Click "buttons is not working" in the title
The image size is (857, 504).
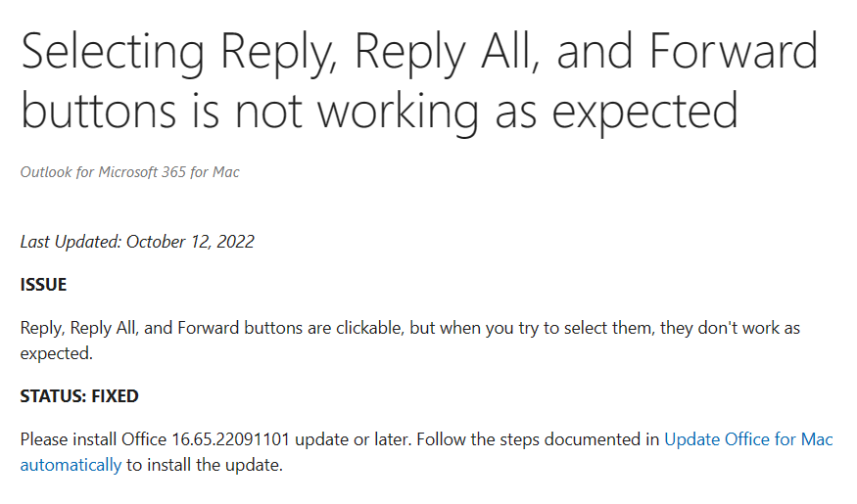249,112
